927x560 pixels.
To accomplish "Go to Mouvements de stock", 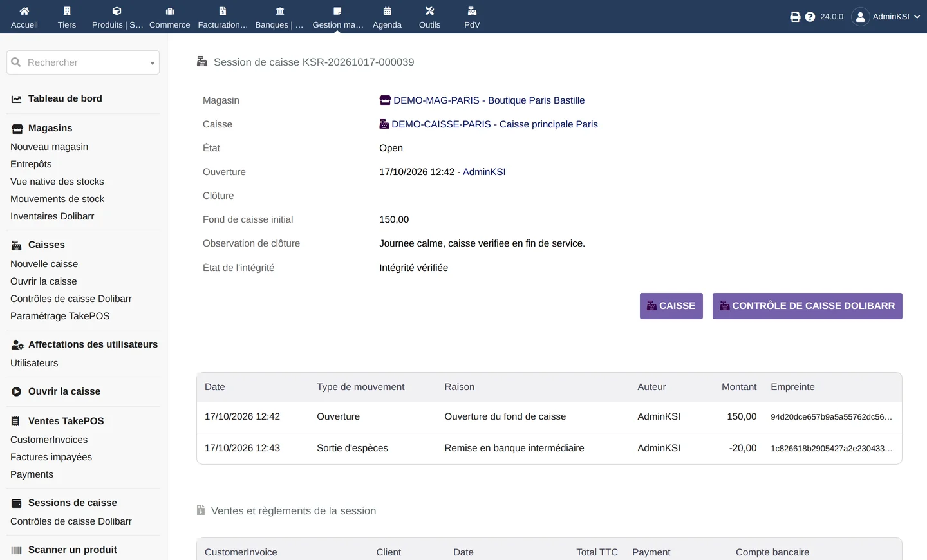I will [57, 199].
